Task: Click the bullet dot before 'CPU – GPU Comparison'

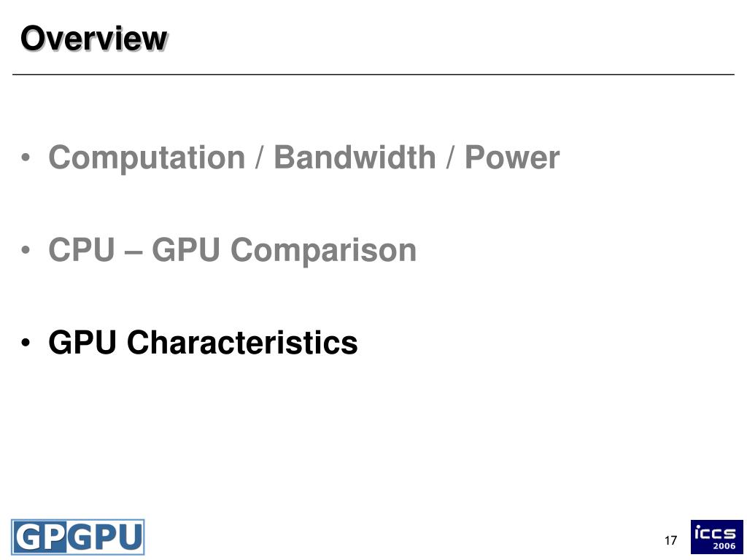Action: pos(26,249)
